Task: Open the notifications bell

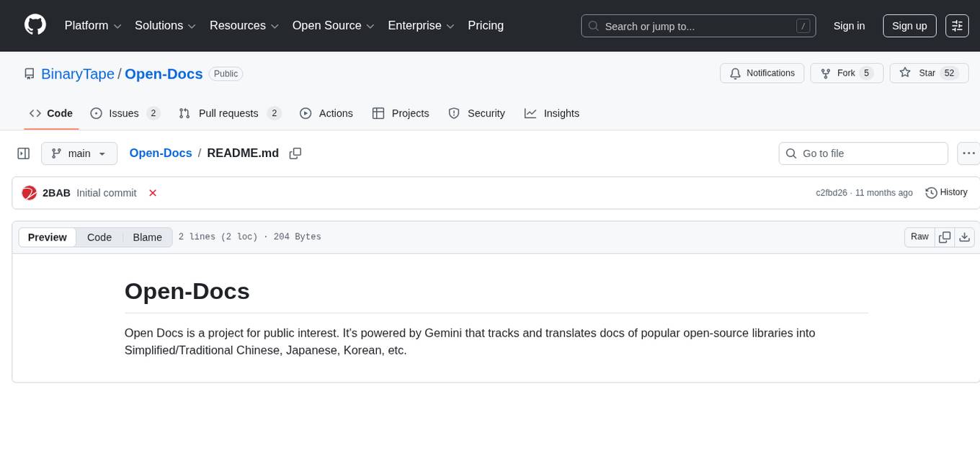Action: click(735, 73)
